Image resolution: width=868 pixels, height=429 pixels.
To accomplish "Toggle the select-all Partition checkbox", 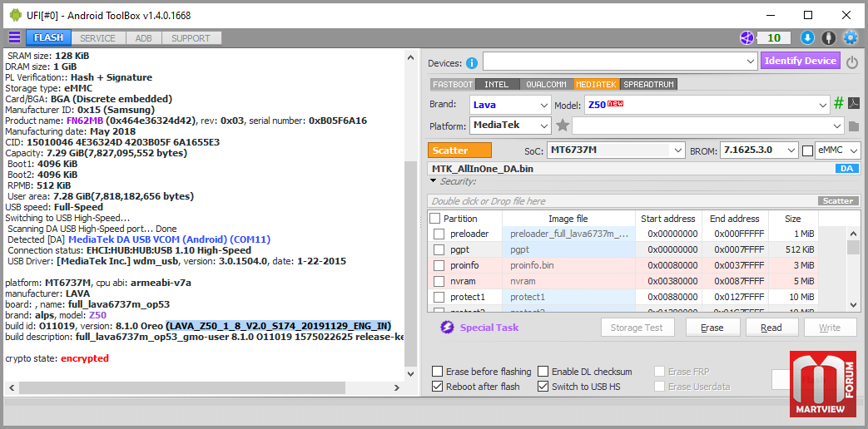I will coord(435,219).
